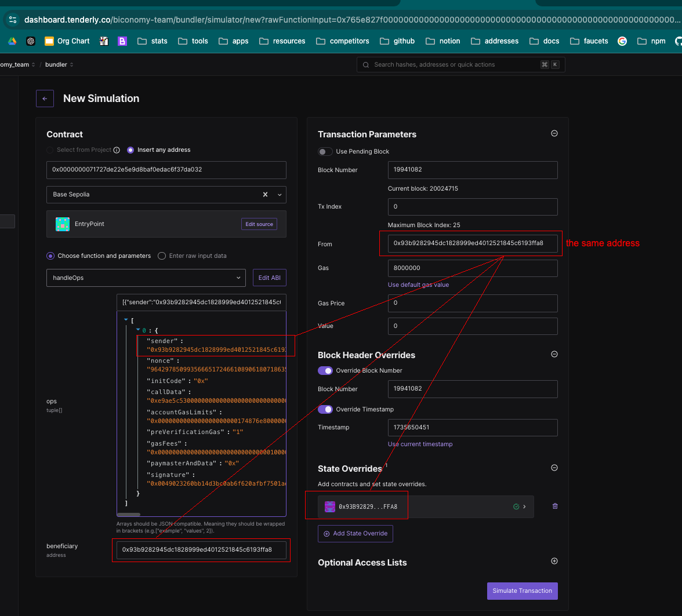Open the handleOps function dropdown
Image resolution: width=682 pixels, height=616 pixels.
[146, 278]
